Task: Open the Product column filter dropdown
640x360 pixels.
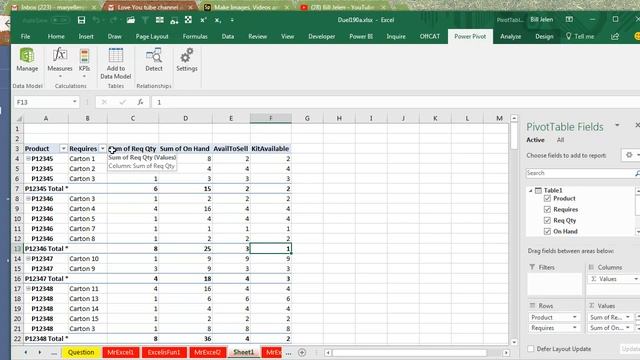Action: click(63, 149)
